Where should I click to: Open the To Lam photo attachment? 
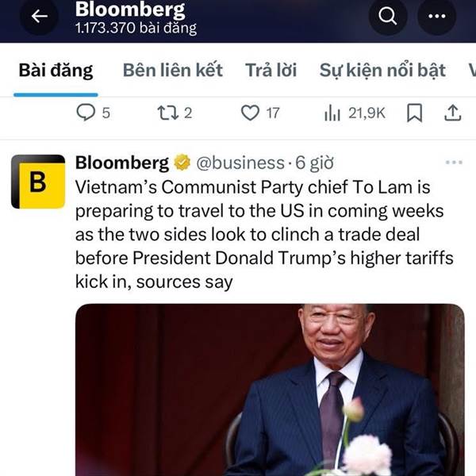pyautogui.click(x=270, y=390)
